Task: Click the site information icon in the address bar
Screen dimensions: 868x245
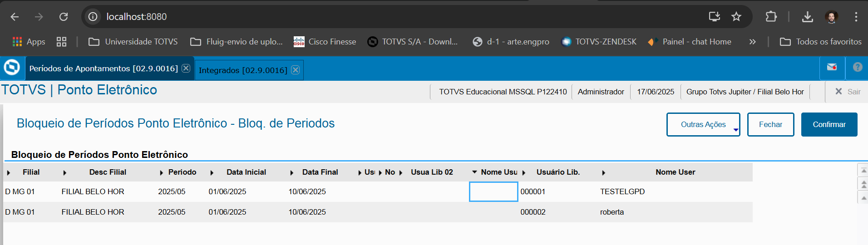Action: tap(93, 17)
